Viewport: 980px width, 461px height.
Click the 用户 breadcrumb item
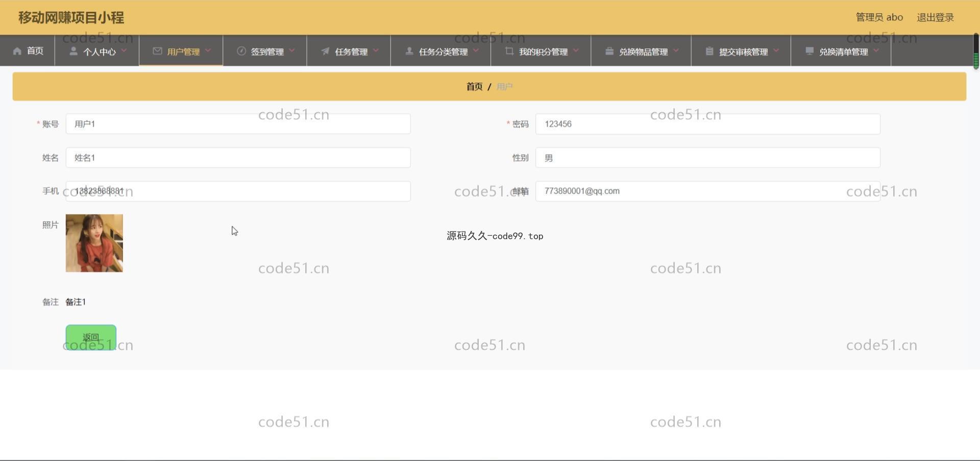pyautogui.click(x=504, y=87)
